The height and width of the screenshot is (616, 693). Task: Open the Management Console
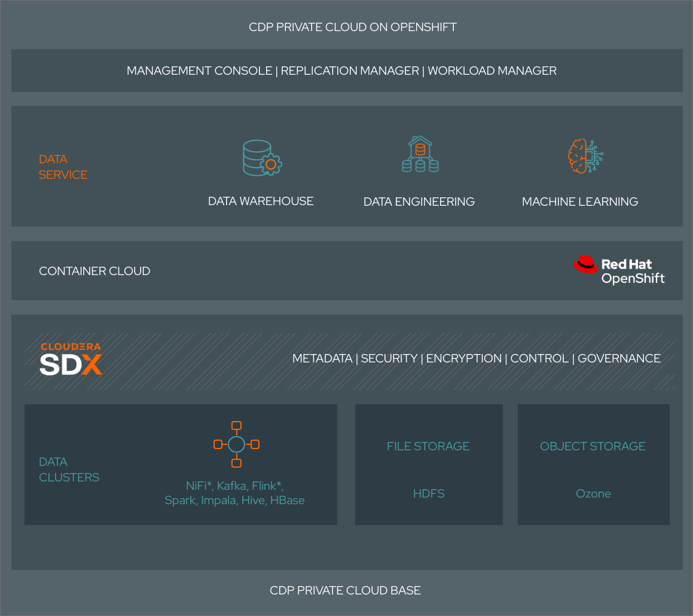(199, 71)
